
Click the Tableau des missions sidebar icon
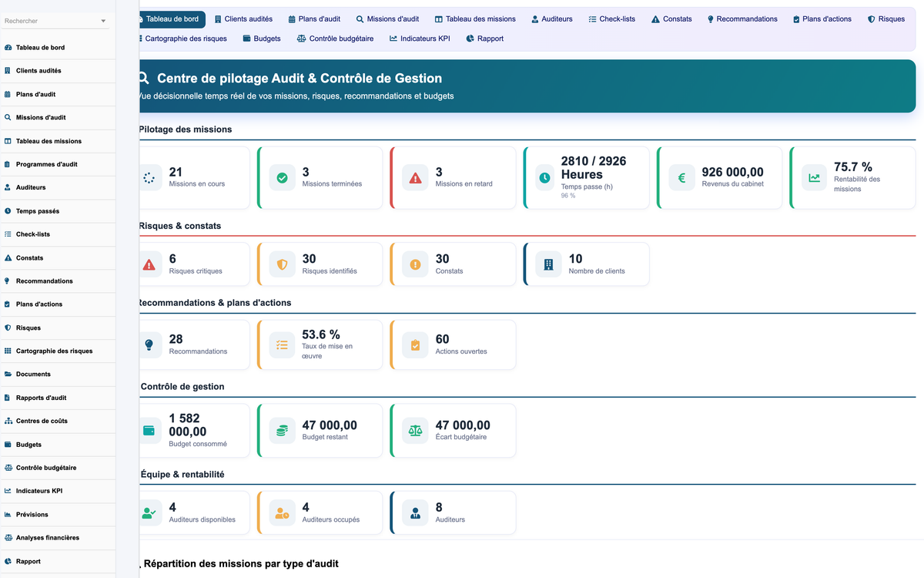8,141
